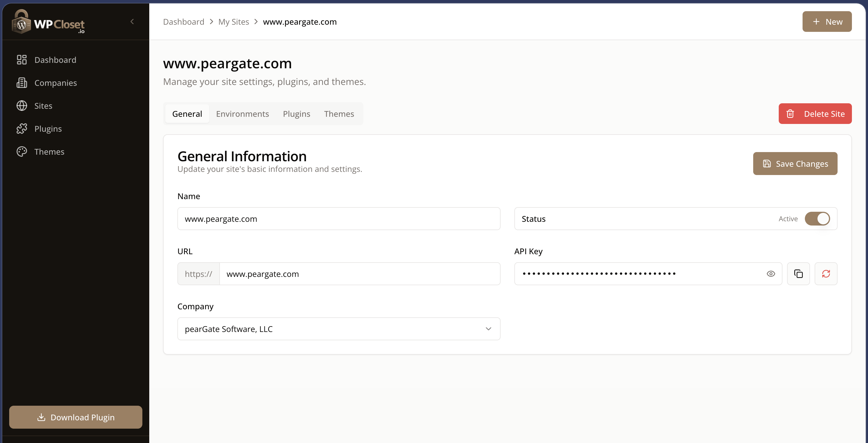Open Themes via the palette icon

coord(22,151)
